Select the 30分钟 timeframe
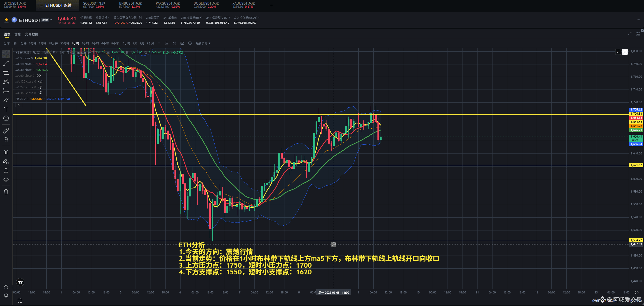This screenshot has height=306, width=644. coord(65,43)
